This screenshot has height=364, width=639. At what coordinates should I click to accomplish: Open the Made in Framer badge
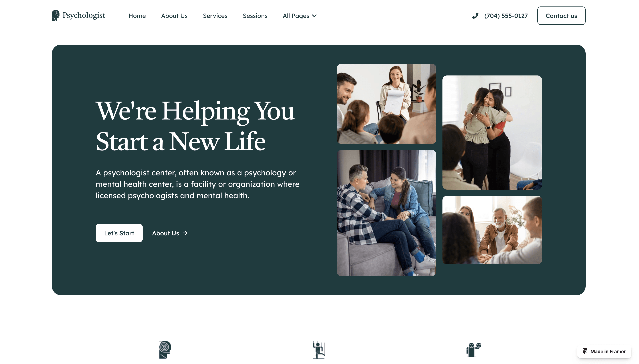coord(604,351)
